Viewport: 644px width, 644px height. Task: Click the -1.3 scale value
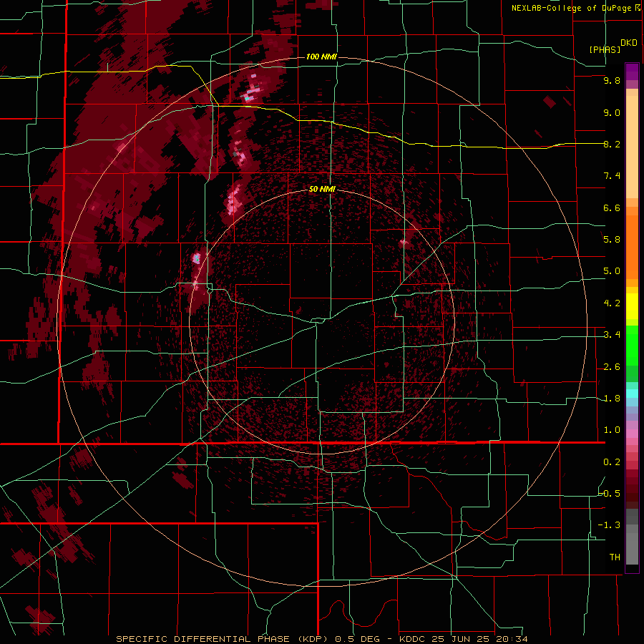pyautogui.click(x=610, y=525)
